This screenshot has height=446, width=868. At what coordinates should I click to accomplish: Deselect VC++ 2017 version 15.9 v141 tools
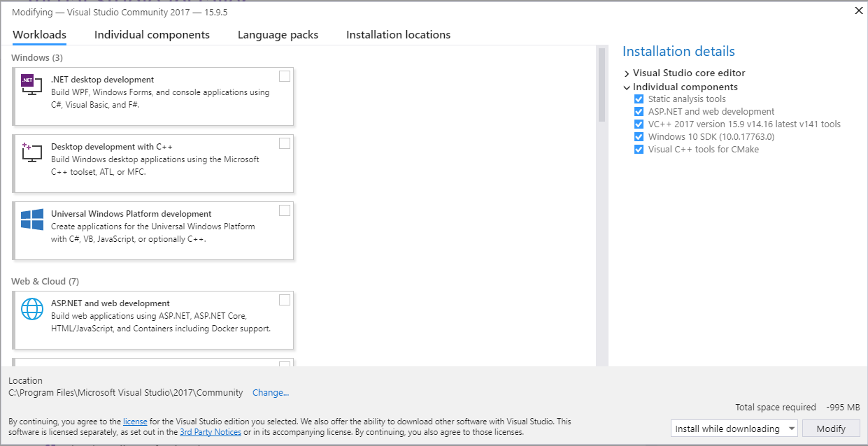(639, 124)
